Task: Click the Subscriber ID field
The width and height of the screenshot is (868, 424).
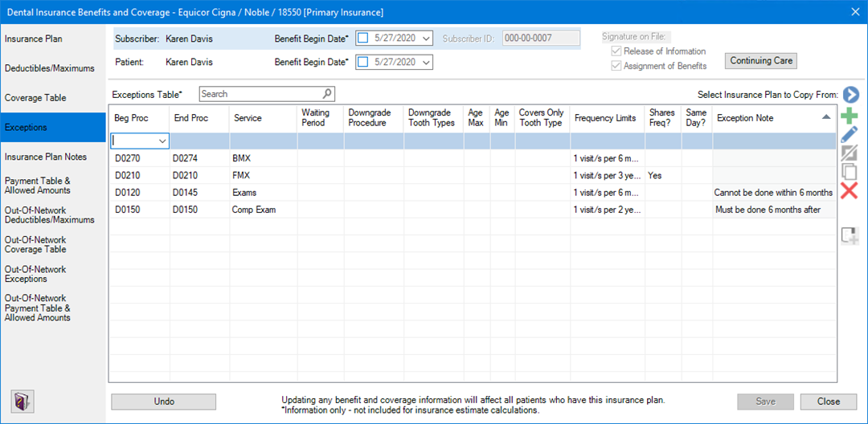Action: [x=541, y=38]
